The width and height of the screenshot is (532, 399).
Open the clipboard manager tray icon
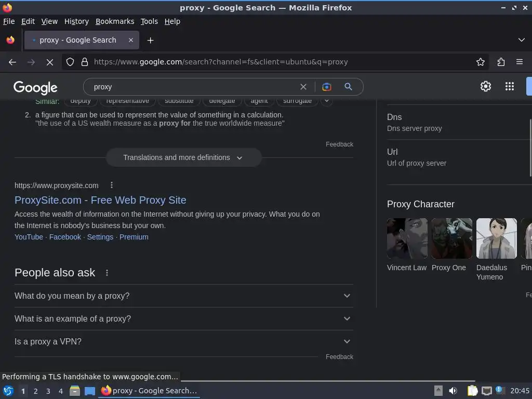click(x=472, y=391)
